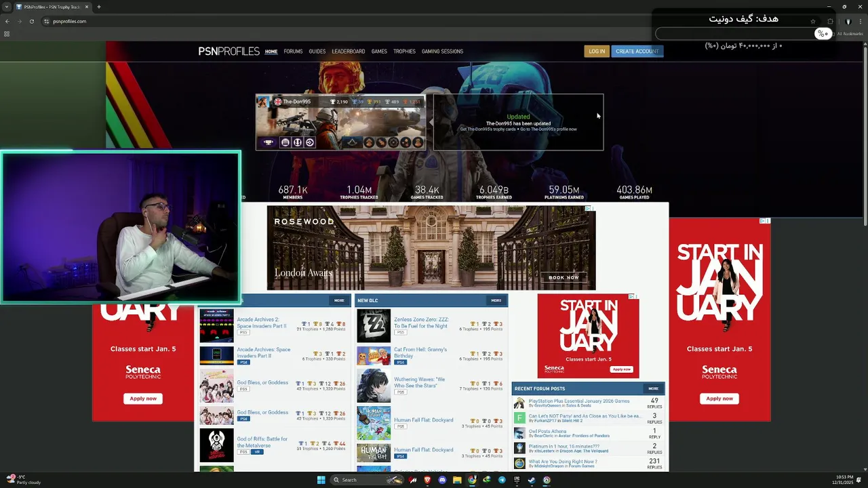868x488 pixels.
Task: Click the God of Riffs game thumbnail
Action: coord(216,445)
